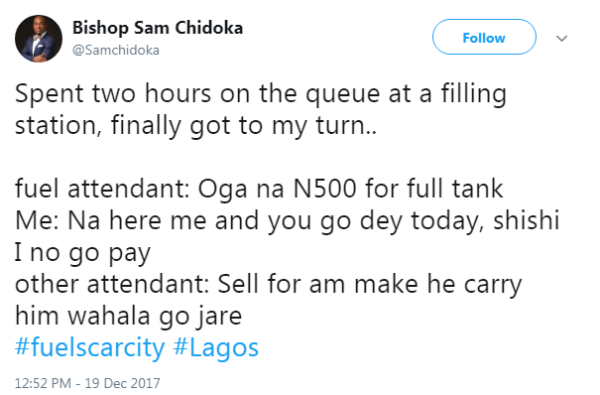Click the 'I no go pay' line
Viewport: 600px width, 395px height.
pos(83,253)
